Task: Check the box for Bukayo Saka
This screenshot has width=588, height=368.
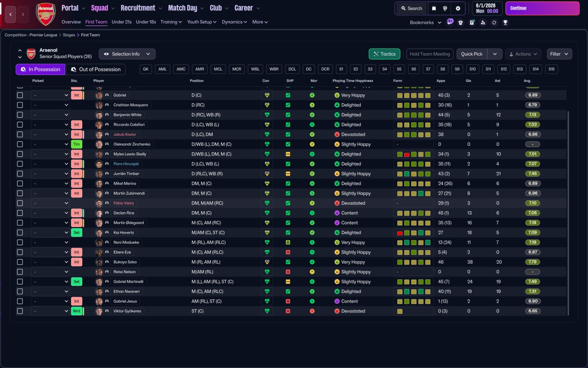Action: point(20,262)
